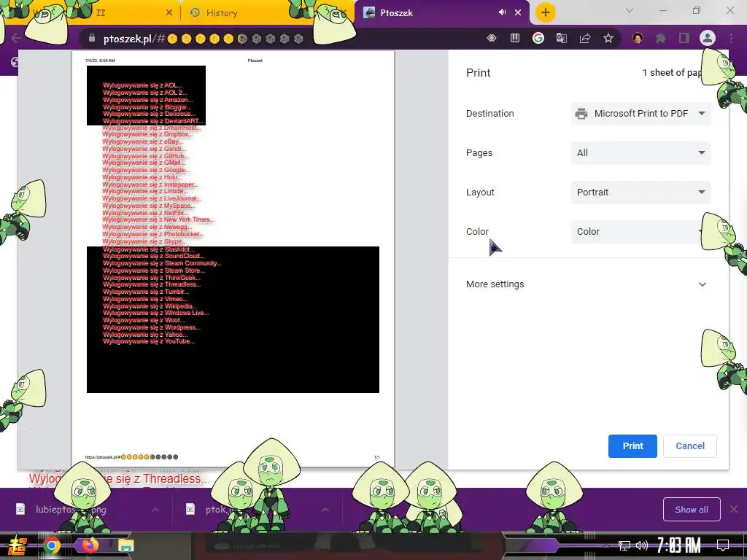Click Show all downloads button
The height and width of the screenshot is (560, 747).
pyautogui.click(x=692, y=510)
